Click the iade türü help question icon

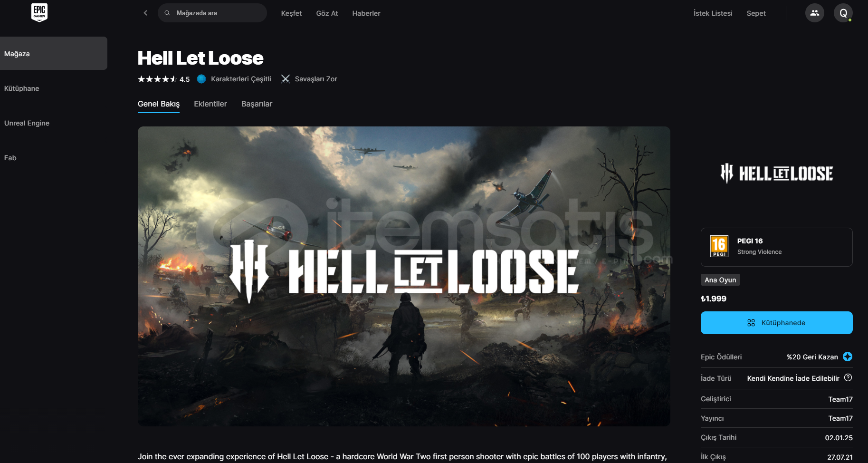coord(848,377)
